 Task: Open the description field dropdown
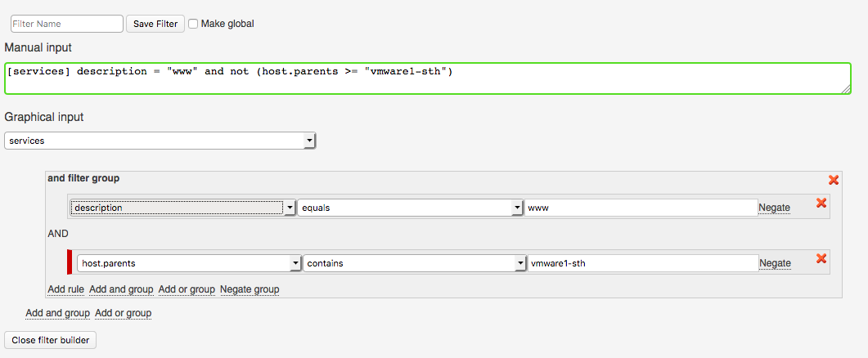(183, 208)
